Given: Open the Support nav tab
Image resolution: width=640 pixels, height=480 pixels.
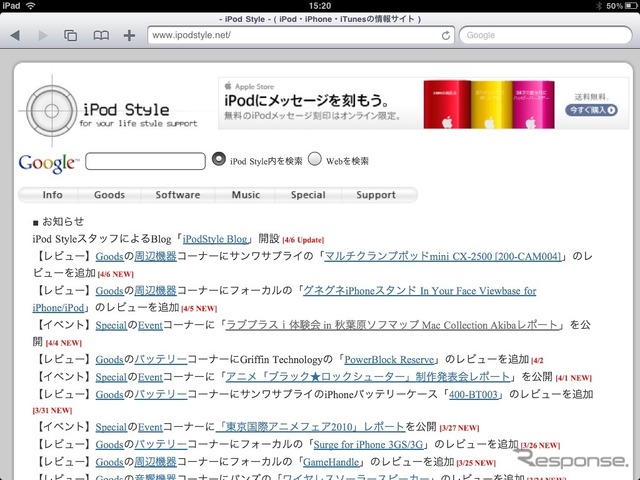Looking at the screenshot, I should point(376,195).
